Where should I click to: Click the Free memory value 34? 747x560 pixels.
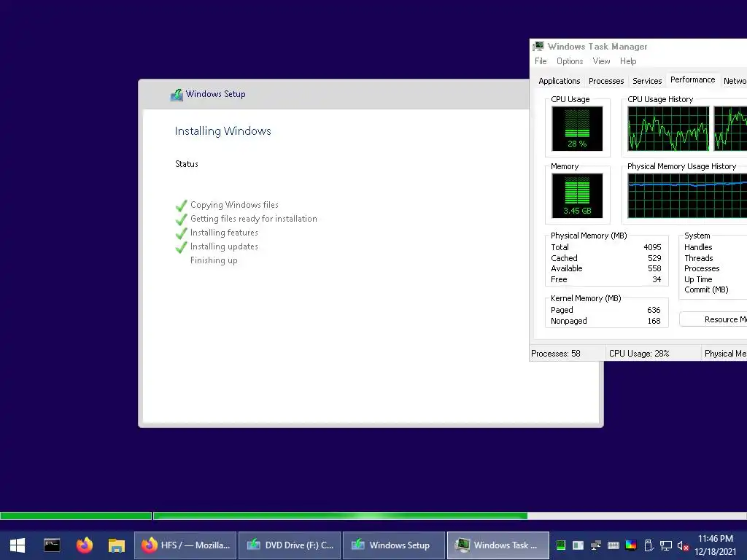point(657,279)
